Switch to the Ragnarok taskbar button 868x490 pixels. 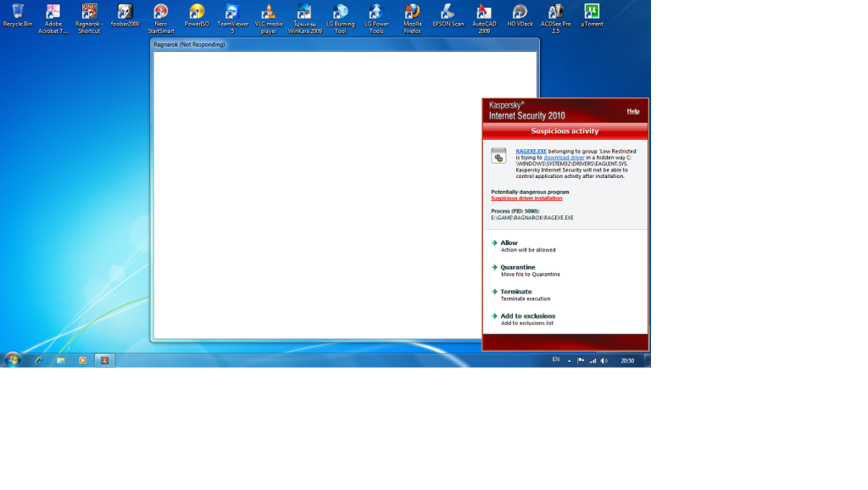104,360
